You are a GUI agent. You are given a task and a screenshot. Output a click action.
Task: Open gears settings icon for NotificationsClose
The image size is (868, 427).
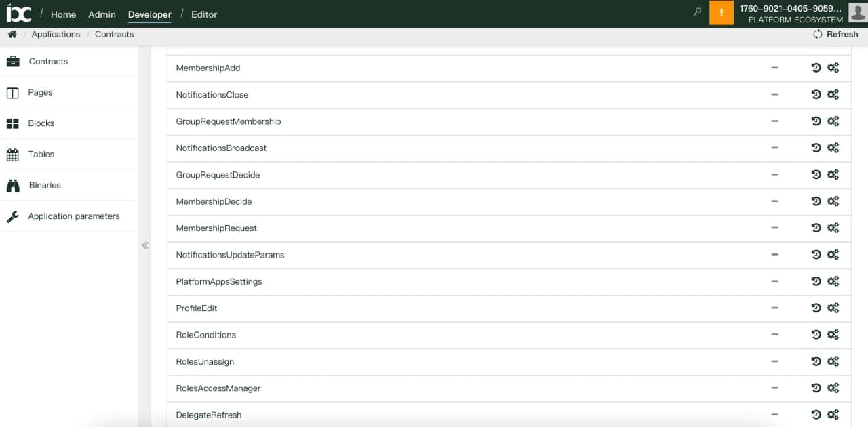(833, 95)
